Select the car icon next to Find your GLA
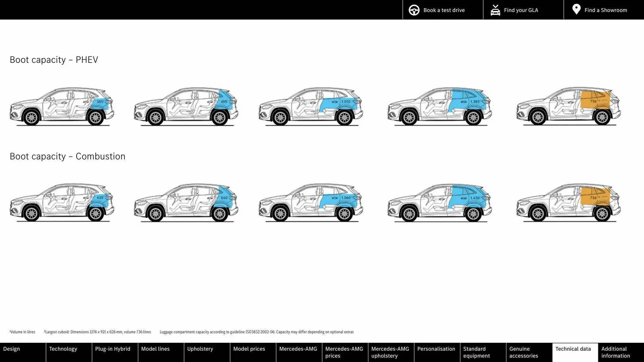Viewport: 644px width, 362px height. (x=495, y=10)
